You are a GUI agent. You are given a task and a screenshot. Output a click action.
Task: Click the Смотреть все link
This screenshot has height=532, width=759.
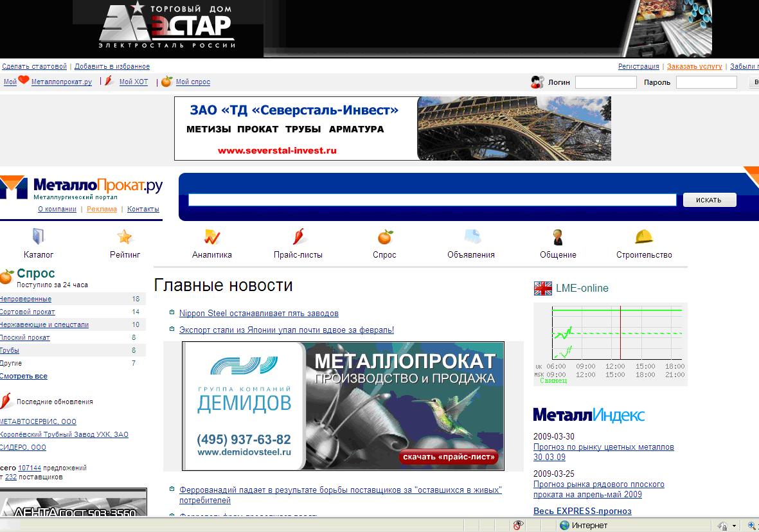24,376
